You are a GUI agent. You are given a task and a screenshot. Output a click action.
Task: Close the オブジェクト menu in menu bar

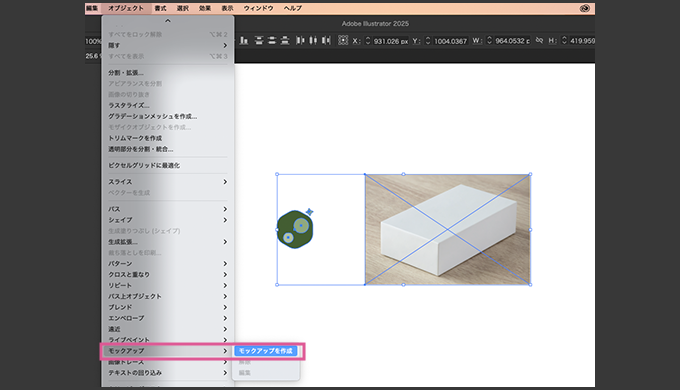tap(126, 8)
